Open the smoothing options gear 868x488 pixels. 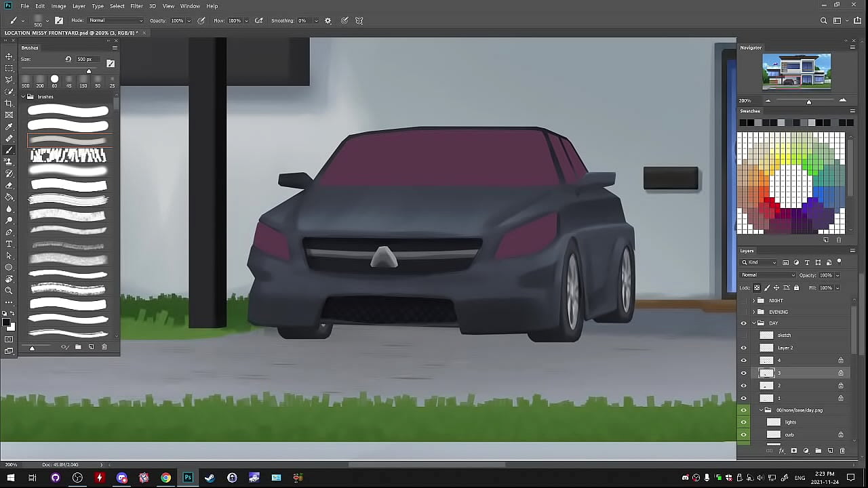click(328, 21)
